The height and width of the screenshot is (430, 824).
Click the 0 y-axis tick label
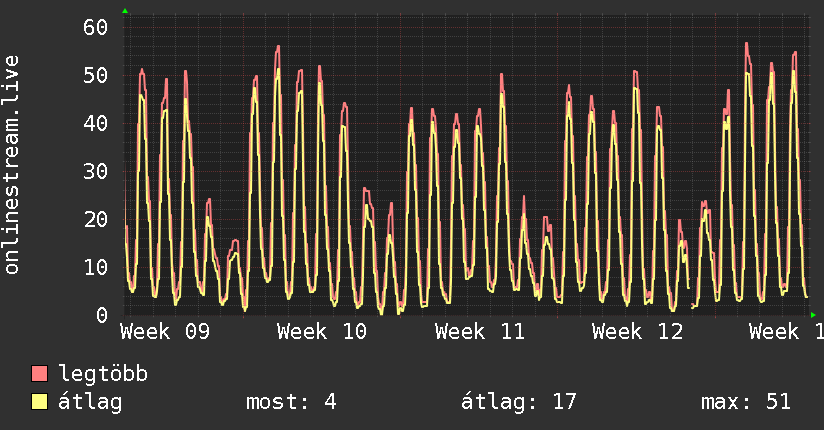click(x=102, y=315)
